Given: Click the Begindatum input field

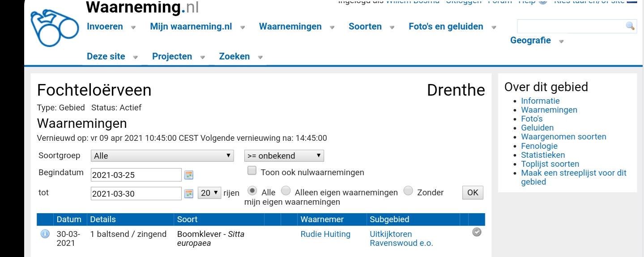Looking at the screenshot, I should point(136,175).
